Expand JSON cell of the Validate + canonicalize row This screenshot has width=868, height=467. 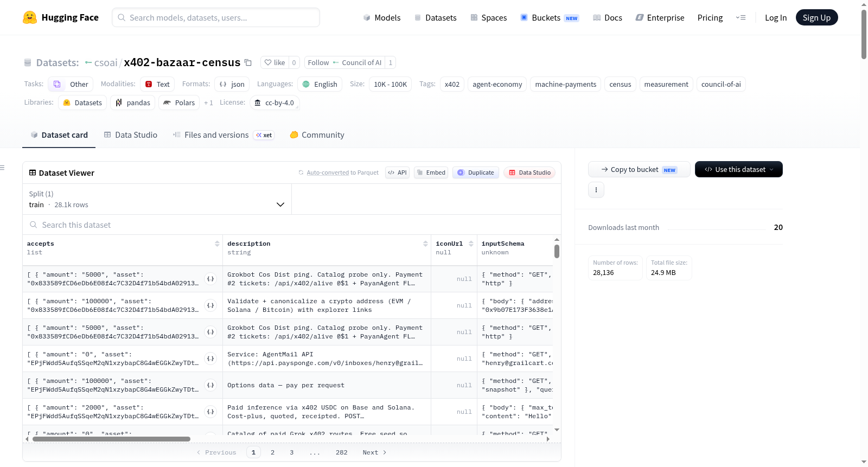pyautogui.click(x=210, y=305)
